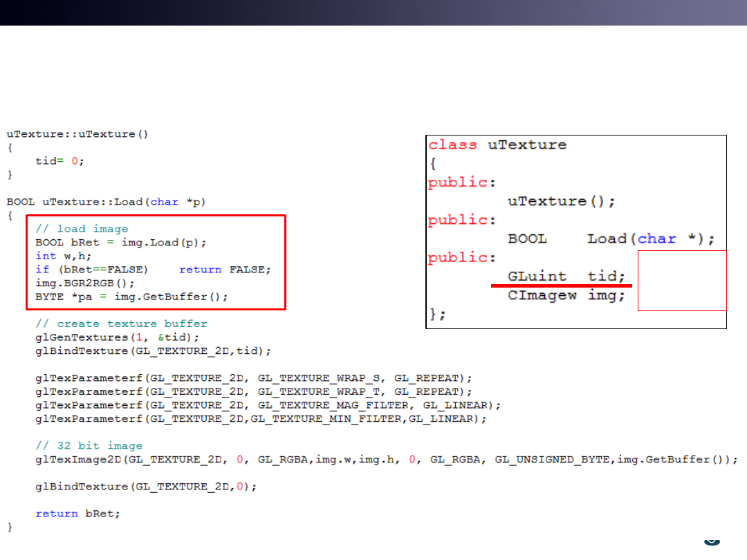Click the img.BGR2RGB() call

85,283
